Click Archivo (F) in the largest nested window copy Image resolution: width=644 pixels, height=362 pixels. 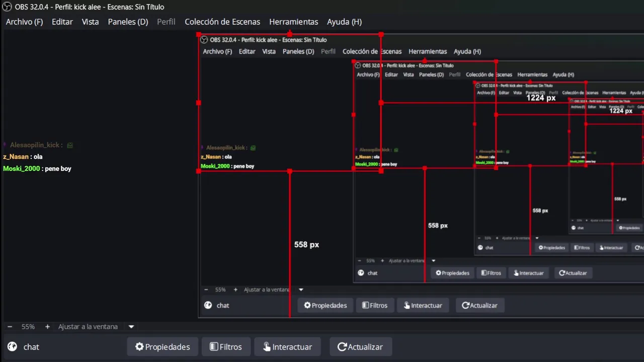pos(217,51)
